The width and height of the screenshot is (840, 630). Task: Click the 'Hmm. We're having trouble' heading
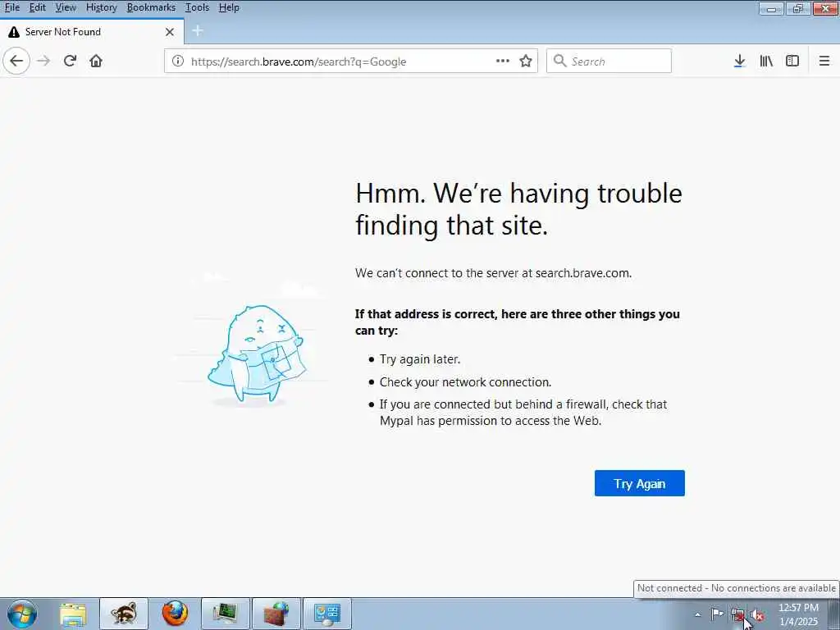pyautogui.click(x=518, y=209)
